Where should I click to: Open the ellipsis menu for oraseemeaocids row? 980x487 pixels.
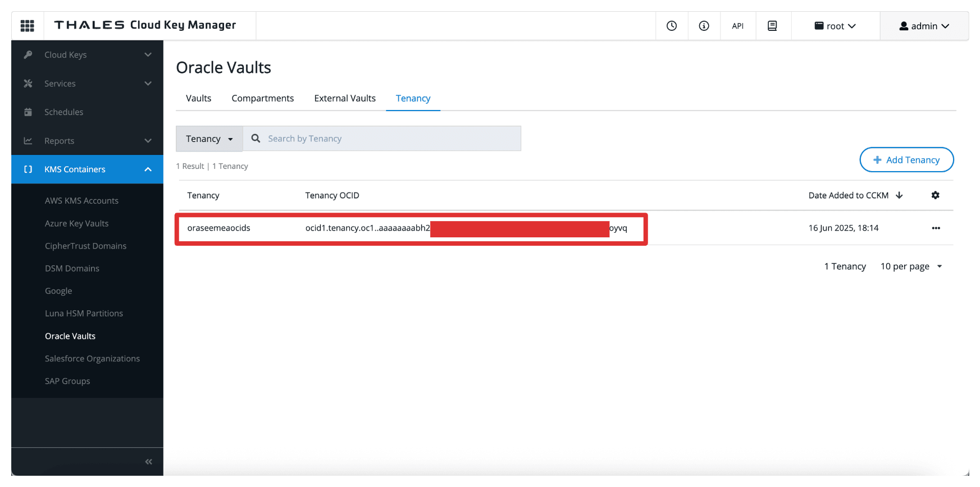[x=936, y=228]
